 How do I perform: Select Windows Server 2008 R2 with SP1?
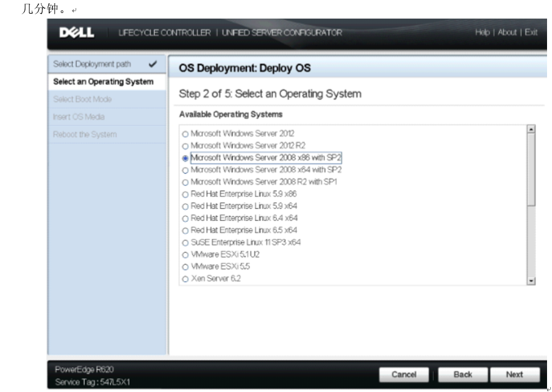point(185,183)
